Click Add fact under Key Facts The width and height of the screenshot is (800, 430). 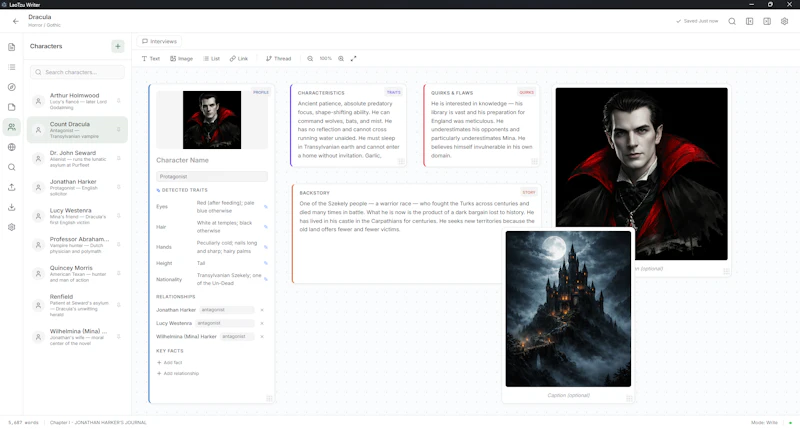169,363
